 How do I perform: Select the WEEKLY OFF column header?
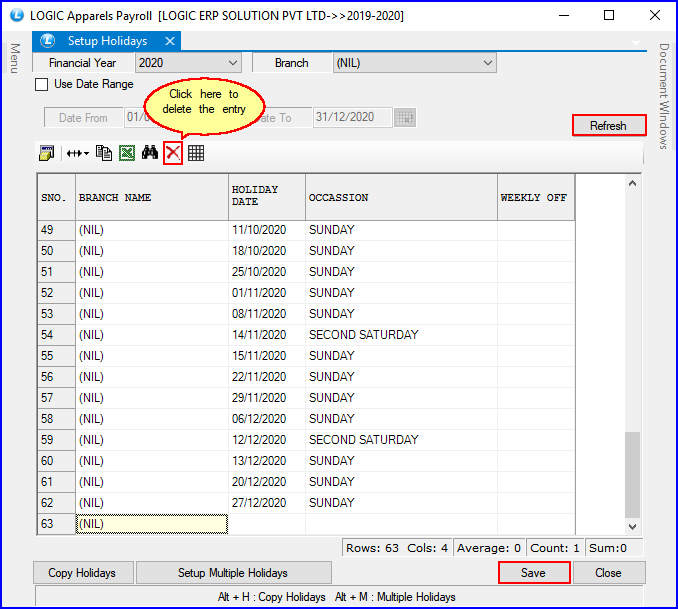536,198
